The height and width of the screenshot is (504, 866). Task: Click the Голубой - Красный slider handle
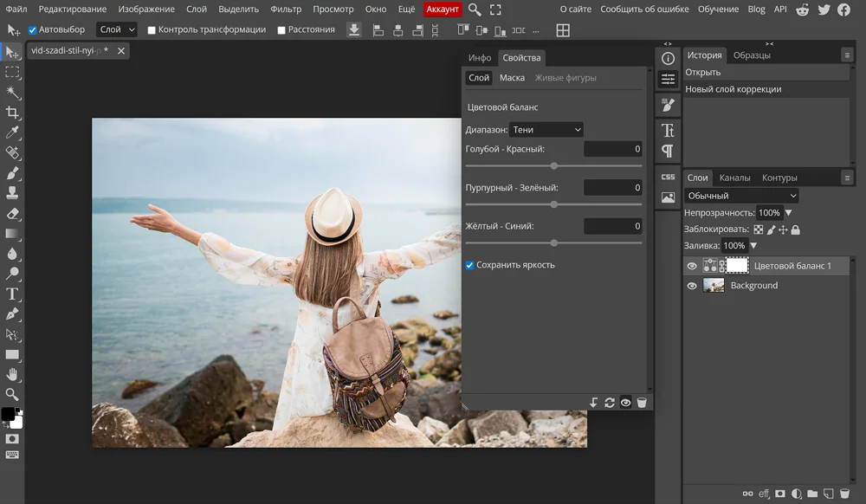(x=554, y=165)
